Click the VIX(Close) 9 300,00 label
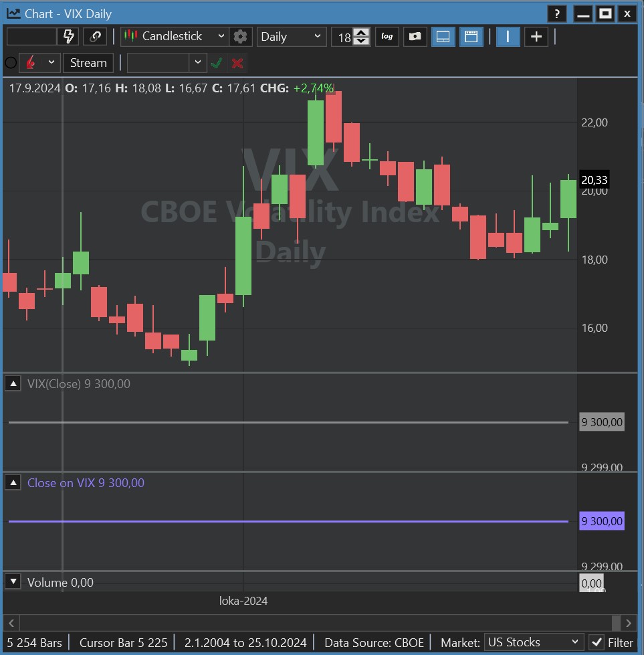Viewport: 644px width, 655px height. tap(78, 384)
